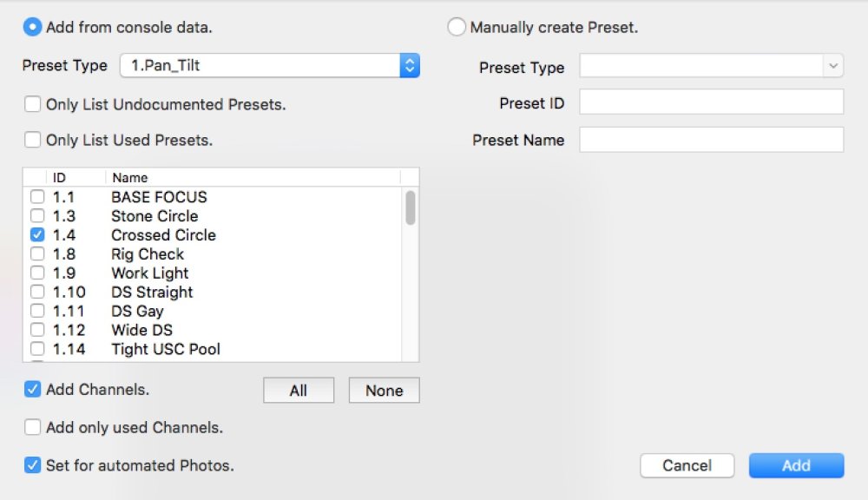Open the empty Preset Type combo box

(x=712, y=66)
